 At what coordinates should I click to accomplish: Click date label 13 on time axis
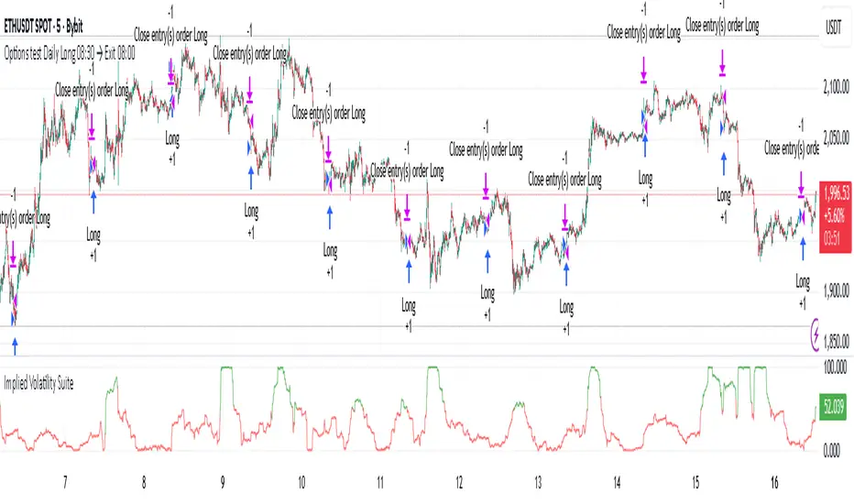coord(538,482)
